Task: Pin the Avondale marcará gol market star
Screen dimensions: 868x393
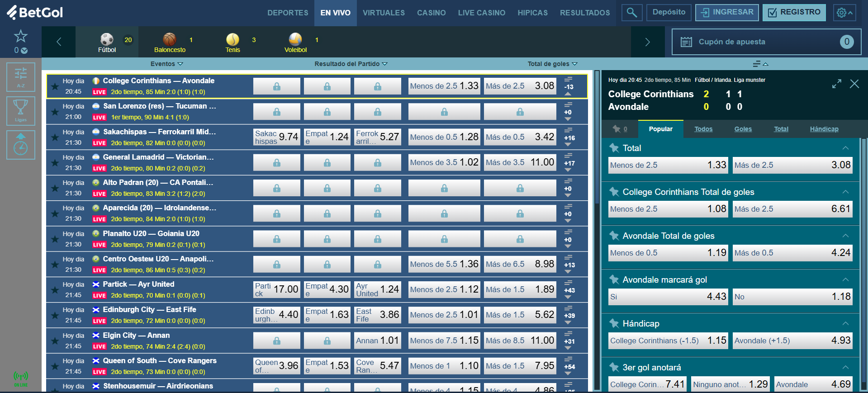Action: (x=614, y=279)
